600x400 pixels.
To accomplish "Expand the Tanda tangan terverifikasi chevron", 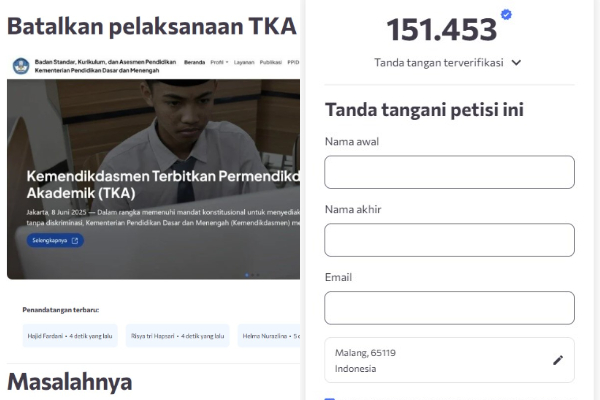I will 516,62.
